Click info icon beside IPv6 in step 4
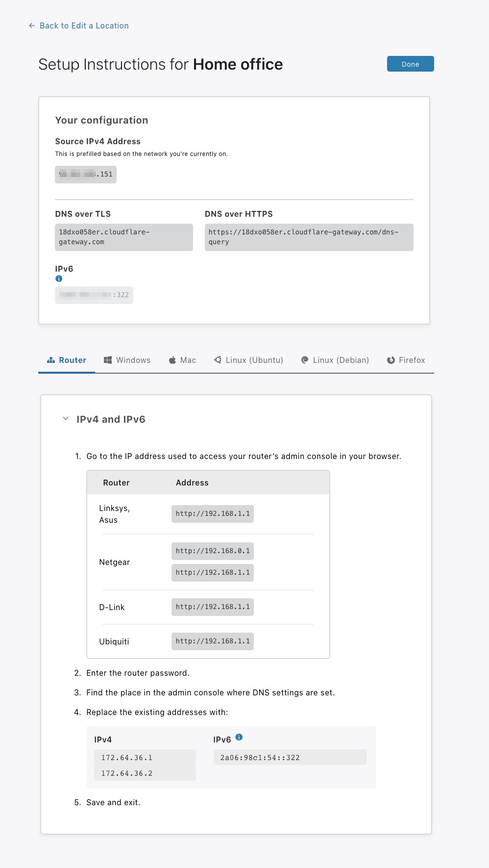This screenshot has width=489, height=868. [239, 737]
